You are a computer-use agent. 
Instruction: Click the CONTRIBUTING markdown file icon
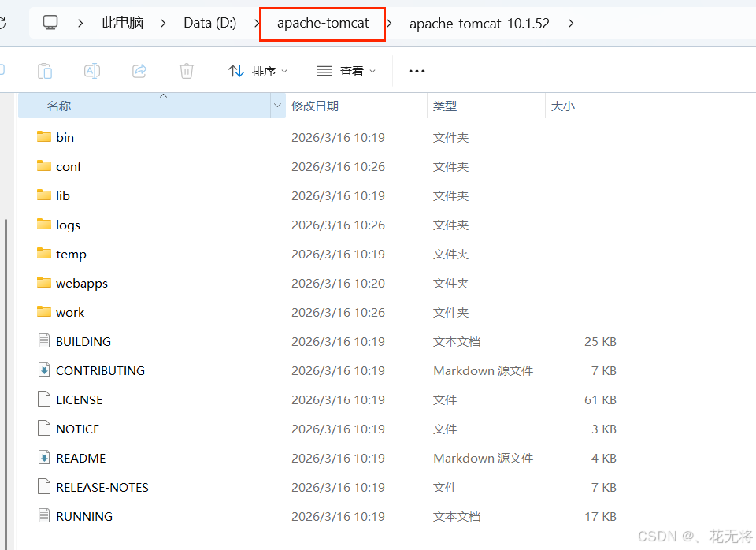[44, 370]
